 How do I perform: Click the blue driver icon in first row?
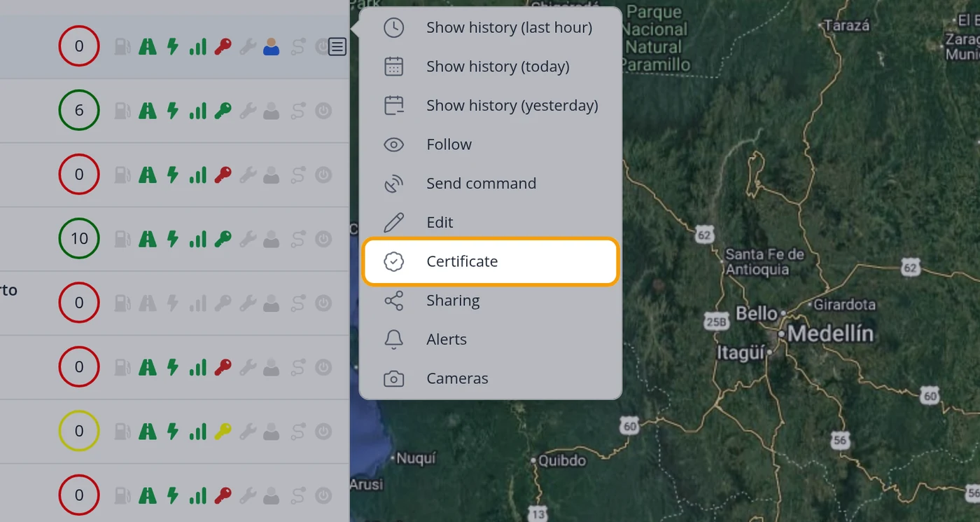(271, 47)
